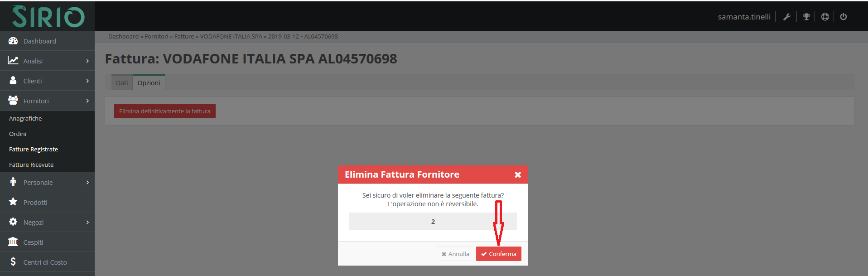Go to Dashboard breadcrumb link
Screen dimensions: 868x276
(123, 36)
